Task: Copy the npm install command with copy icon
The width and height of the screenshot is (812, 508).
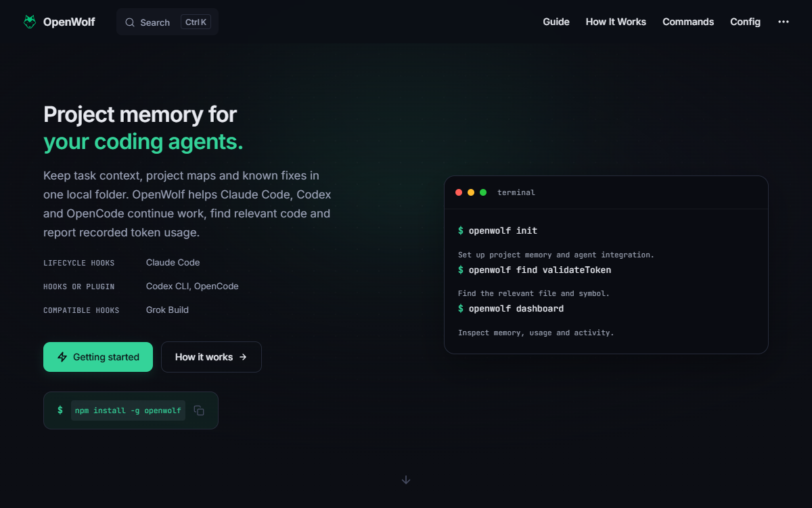Action: (x=199, y=410)
